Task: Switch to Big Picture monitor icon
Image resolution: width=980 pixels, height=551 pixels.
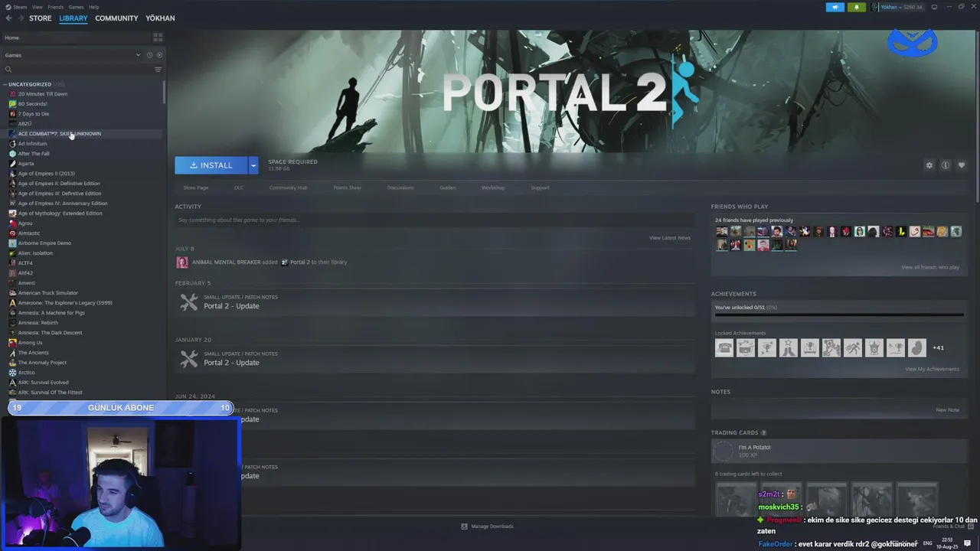Action: 934,7
